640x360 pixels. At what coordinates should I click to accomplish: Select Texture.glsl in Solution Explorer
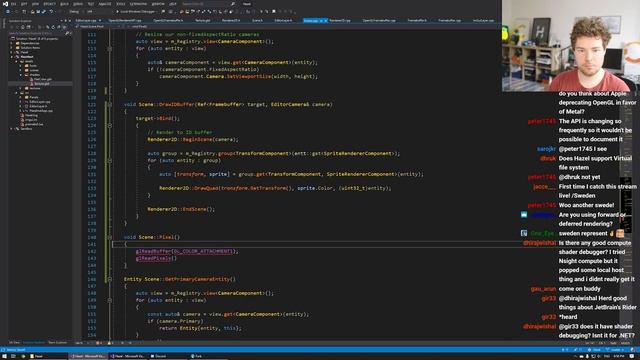42,84
